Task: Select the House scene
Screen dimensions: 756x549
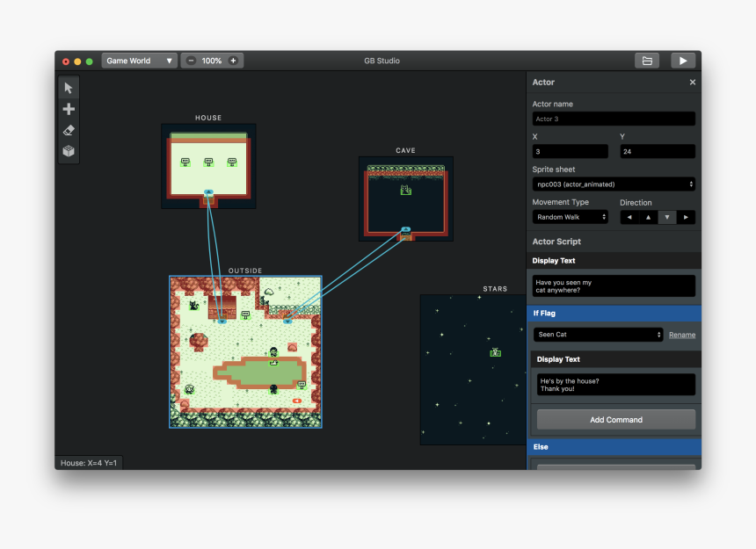Action: pos(208,166)
